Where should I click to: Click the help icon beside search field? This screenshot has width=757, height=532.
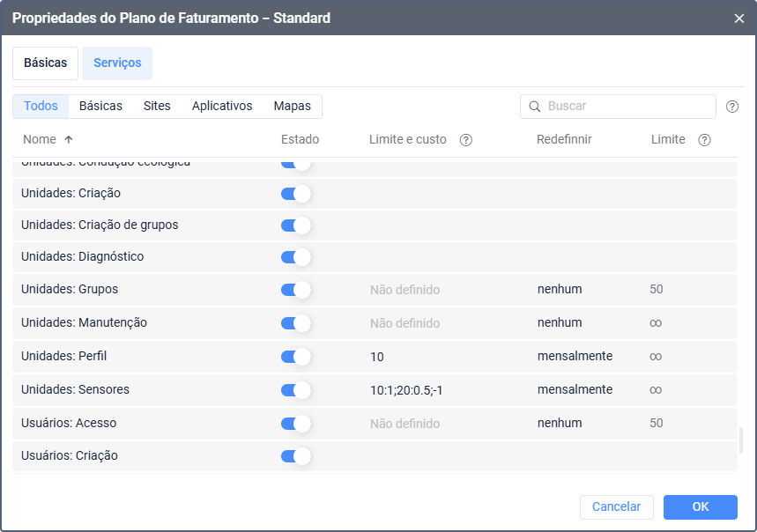click(x=732, y=107)
